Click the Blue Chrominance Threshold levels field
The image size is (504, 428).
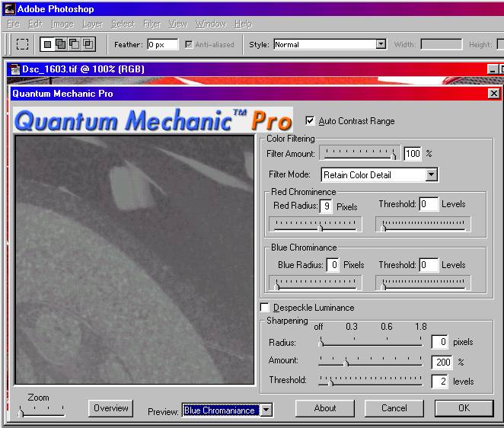tap(429, 265)
